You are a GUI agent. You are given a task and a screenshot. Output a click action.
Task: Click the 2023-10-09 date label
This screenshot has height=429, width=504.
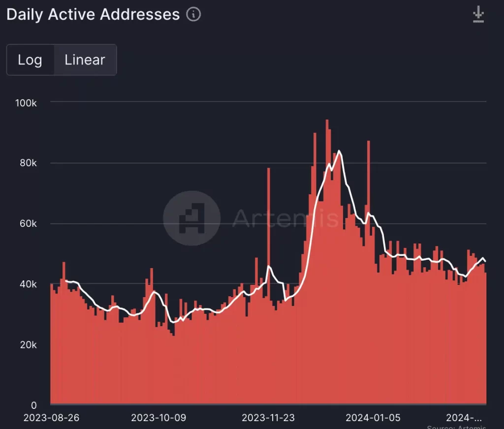coord(158,418)
